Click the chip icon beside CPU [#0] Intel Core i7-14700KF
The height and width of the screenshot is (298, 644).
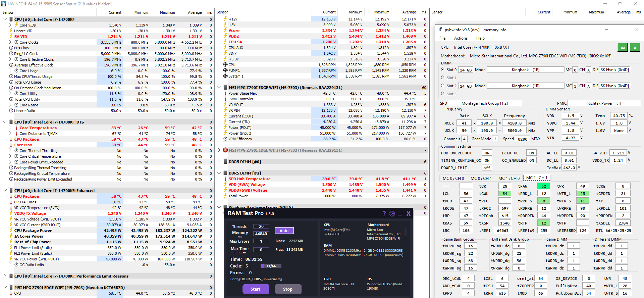tap(11, 19)
